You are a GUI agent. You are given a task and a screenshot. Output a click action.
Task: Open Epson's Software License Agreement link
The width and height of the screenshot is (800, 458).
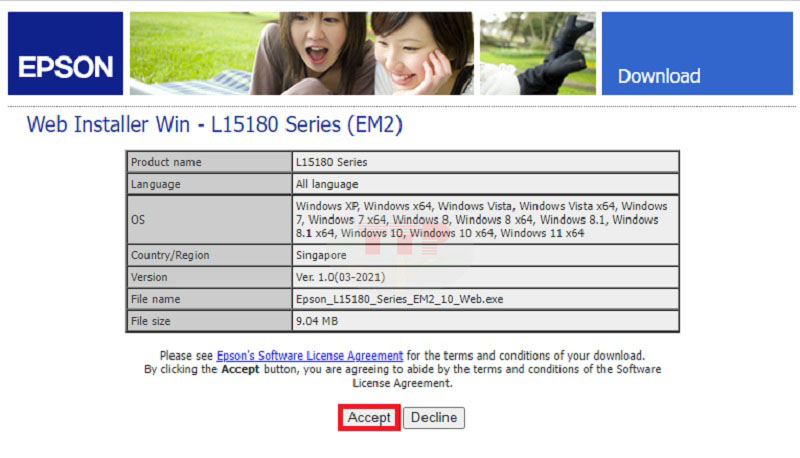pos(310,356)
